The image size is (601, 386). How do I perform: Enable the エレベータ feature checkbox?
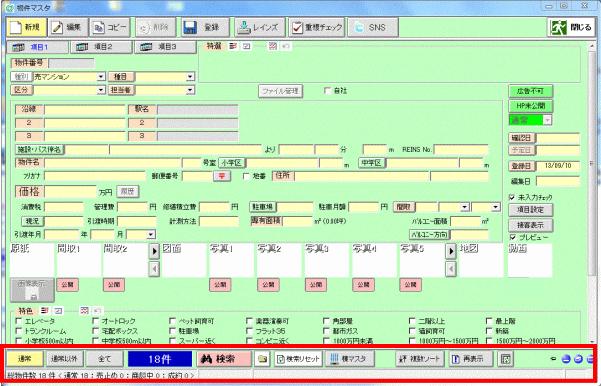[x=18, y=321]
